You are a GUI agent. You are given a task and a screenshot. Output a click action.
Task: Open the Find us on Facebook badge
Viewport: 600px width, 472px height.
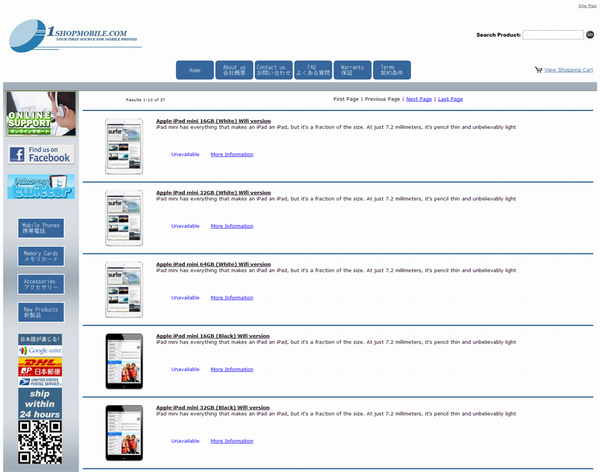tap(41, 154)
